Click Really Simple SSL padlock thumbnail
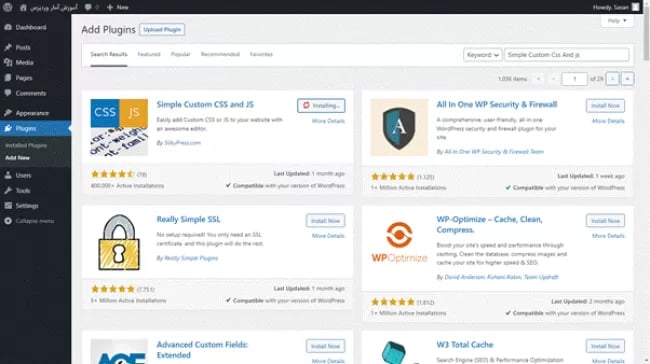The image size is (650, 364). (x=119, y=242)
